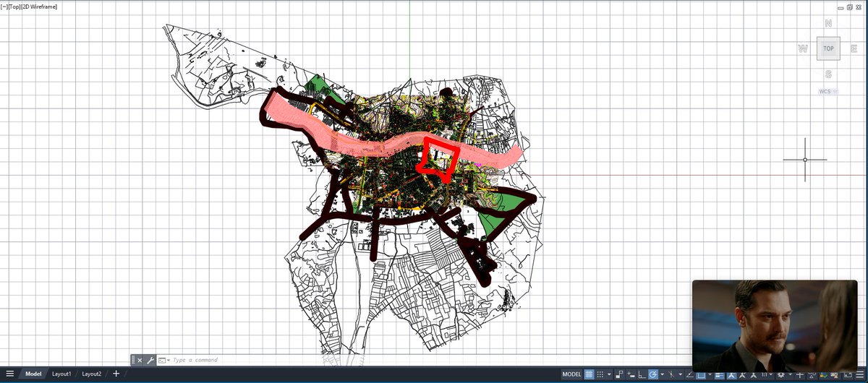Open the [2D Wireframe] visual style menu
This screenshot has width=868, height=383.
41,7
